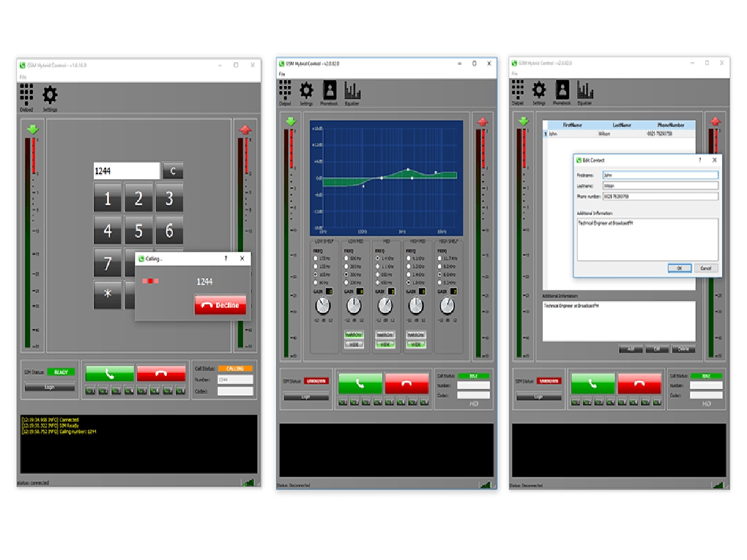Click the LOW SHELF gain knob

click(x=322, y=306)
